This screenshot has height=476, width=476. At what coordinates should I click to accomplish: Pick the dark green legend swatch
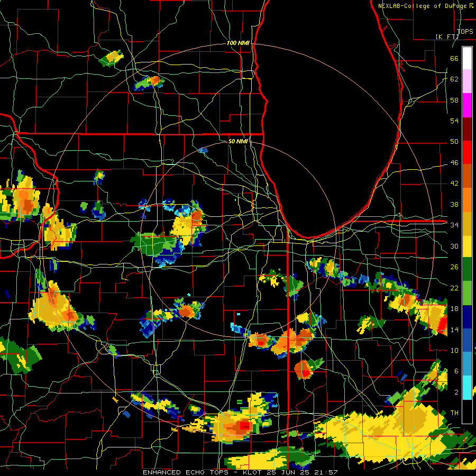[x=467, y=269]
